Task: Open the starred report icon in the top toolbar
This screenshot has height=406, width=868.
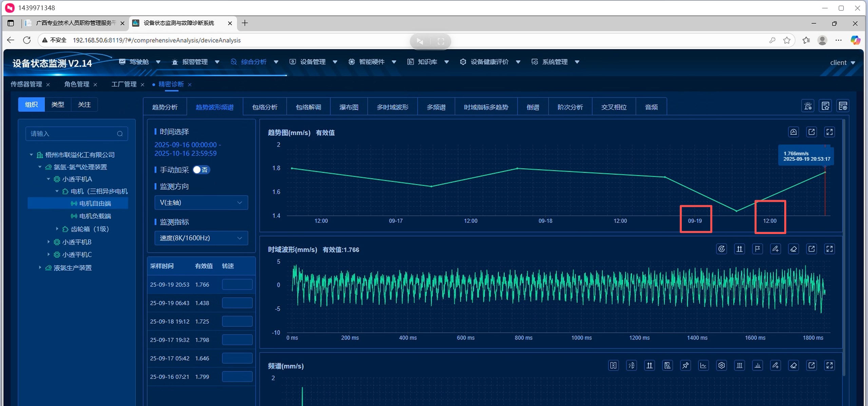Action: 826,106
